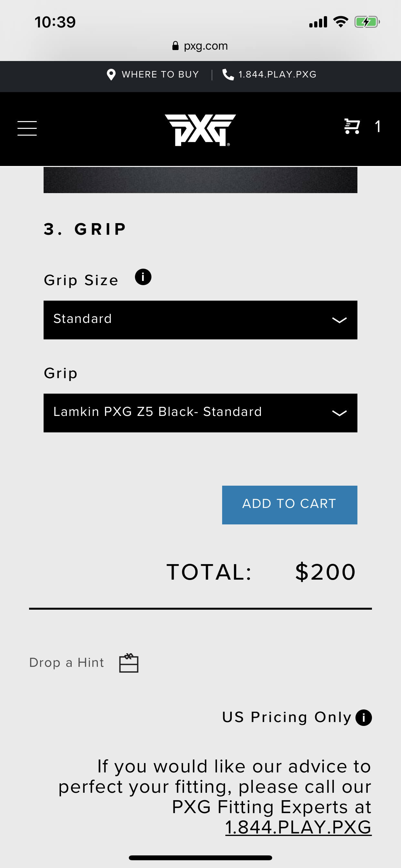Viewport: 401px width, 868px height.
Task: Tap the location pin icon
Action: 111,75
